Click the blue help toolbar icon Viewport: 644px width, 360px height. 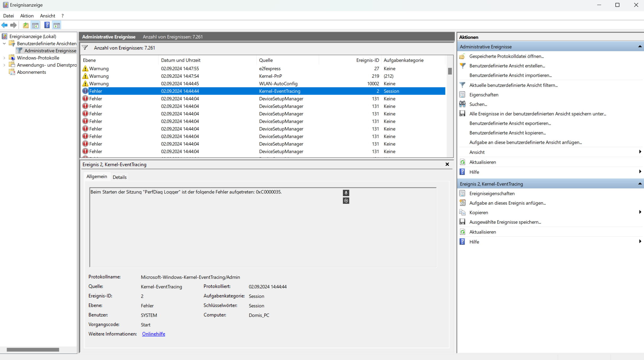coord(47,25)
